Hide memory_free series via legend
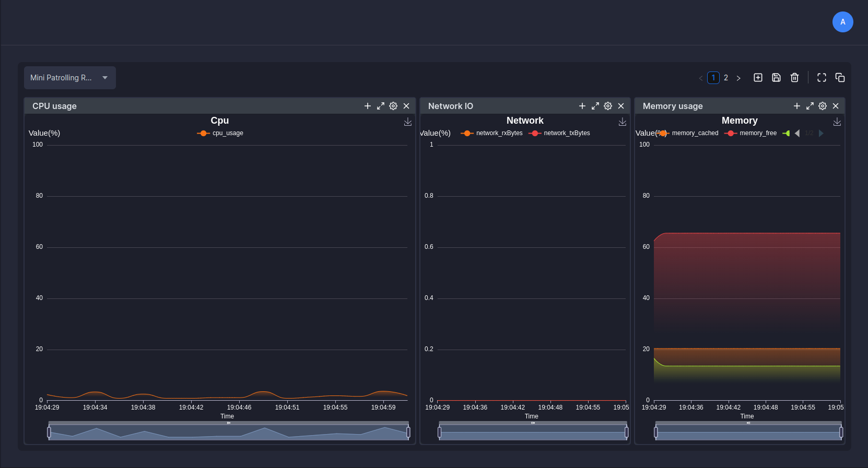Image resolution: width=868 pixels, height=468 pixels. point(751,133)
